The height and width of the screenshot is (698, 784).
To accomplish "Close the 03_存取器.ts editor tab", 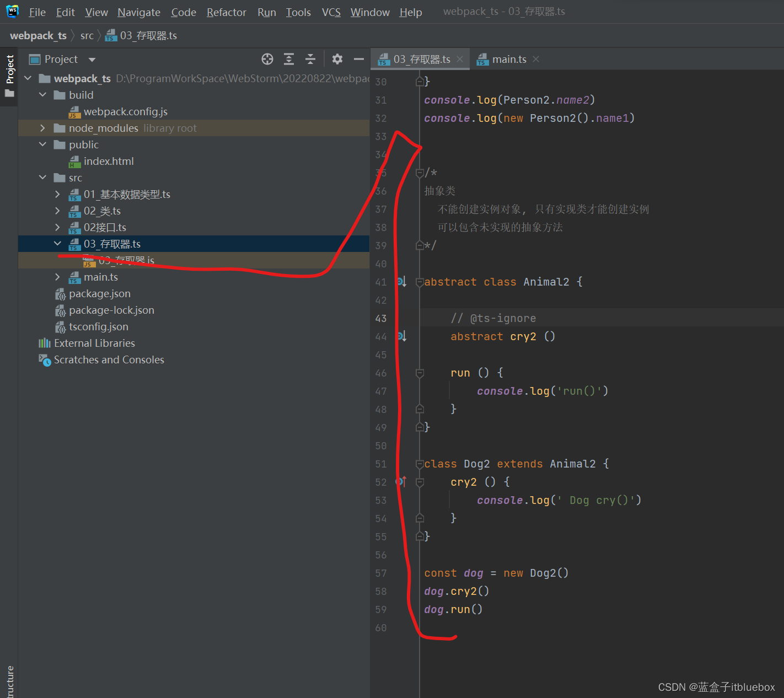I will click(x=460, y=59).
